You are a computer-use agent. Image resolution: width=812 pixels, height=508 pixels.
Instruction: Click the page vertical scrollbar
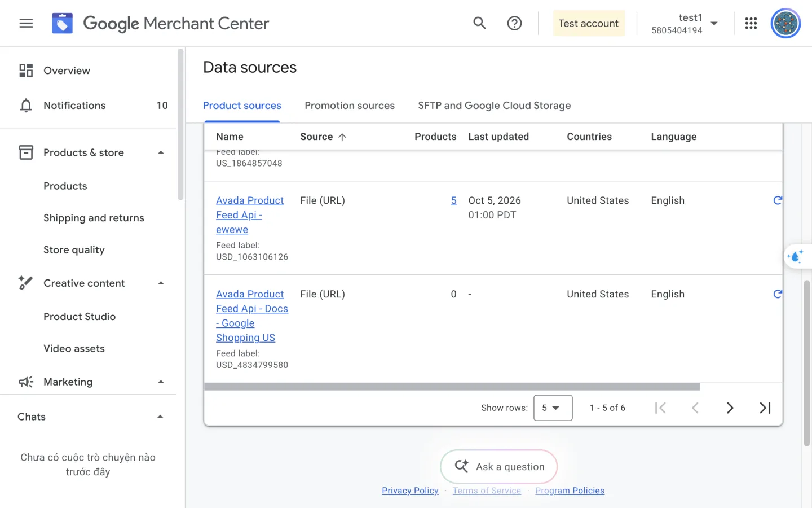[x=807, y=363]
